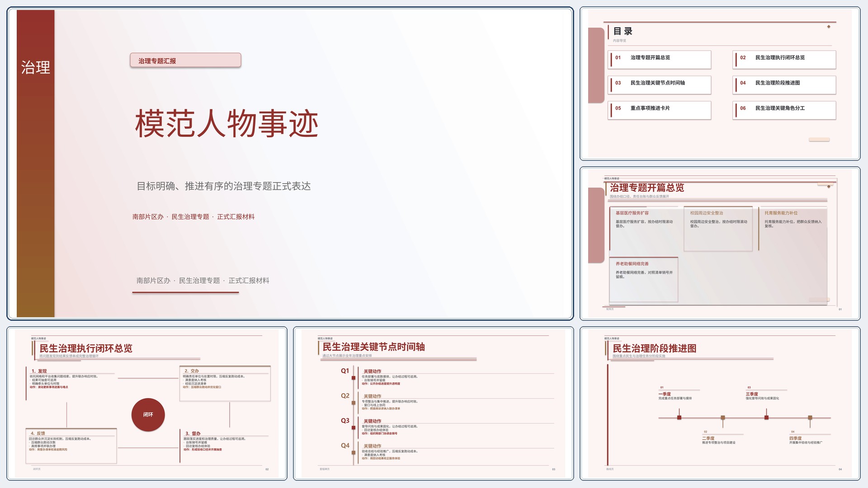Click the 托育服务能力补位 card

click(x=793, y=229)
